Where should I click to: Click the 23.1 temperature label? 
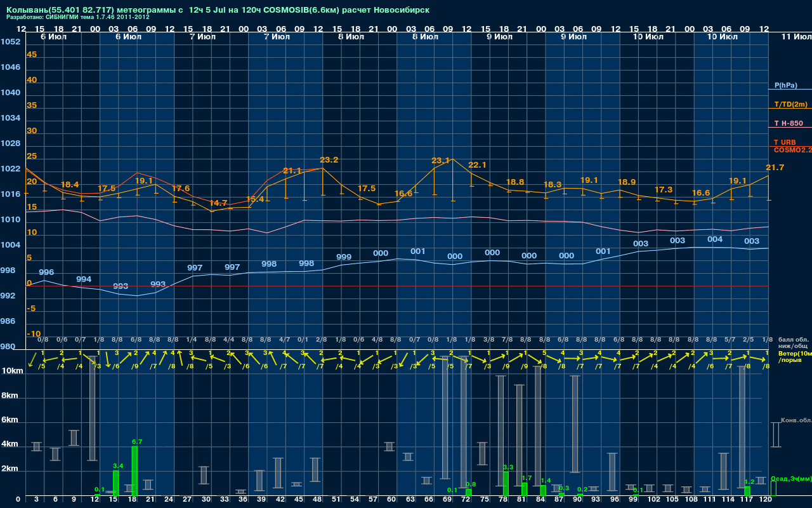click(440, 161)
